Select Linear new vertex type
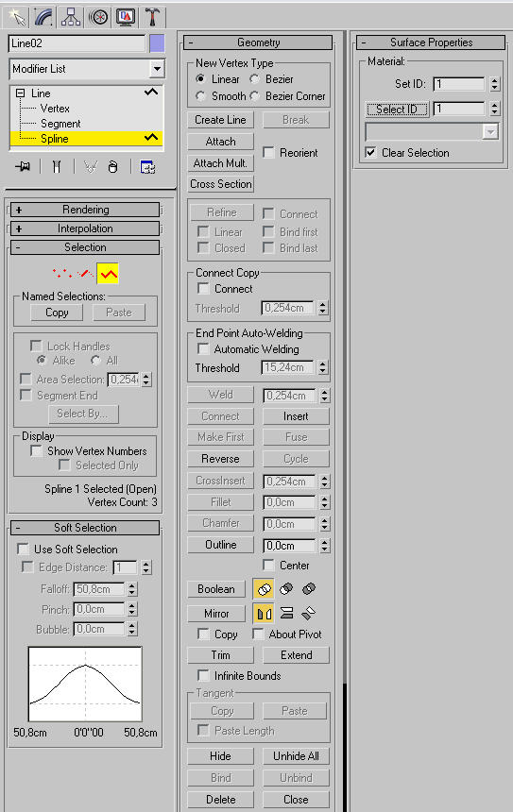This screenshot has height=812, width=513. tap(200, 78)
